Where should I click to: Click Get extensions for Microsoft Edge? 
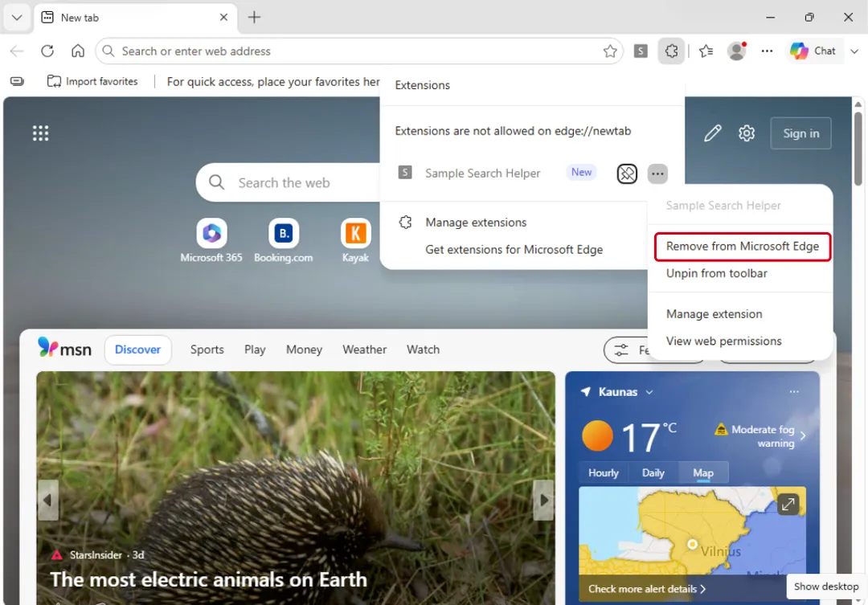point(514,250)
